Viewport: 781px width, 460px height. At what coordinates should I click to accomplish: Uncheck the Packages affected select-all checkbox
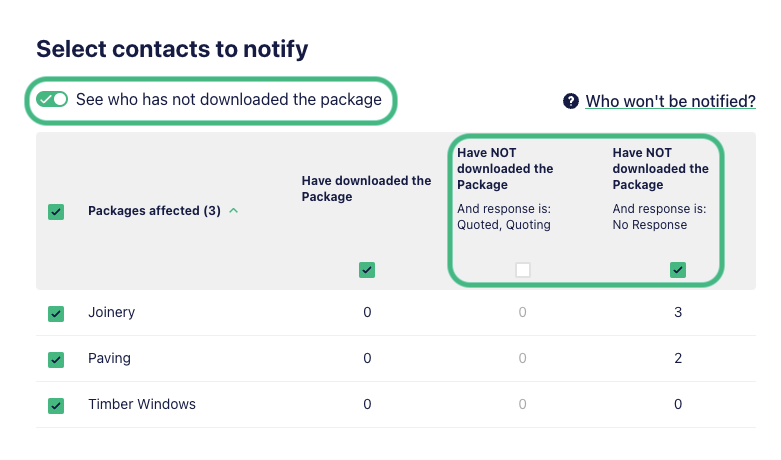click(56, 212)
